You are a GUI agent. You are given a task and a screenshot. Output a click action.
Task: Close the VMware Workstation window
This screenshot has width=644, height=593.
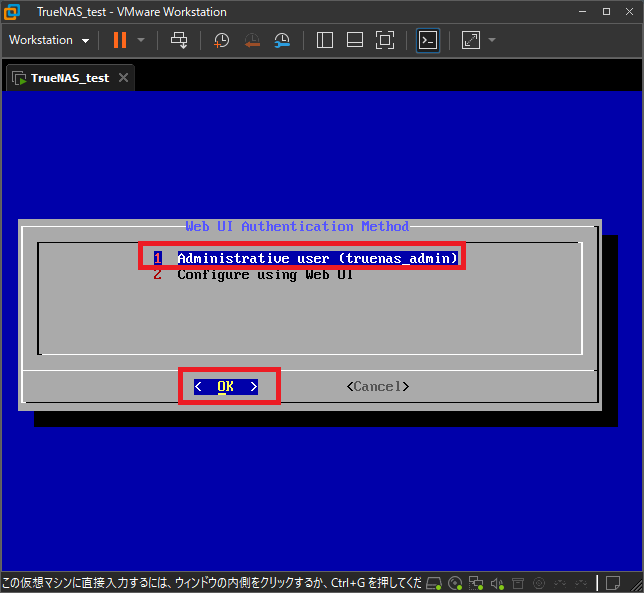coord(629,11)
